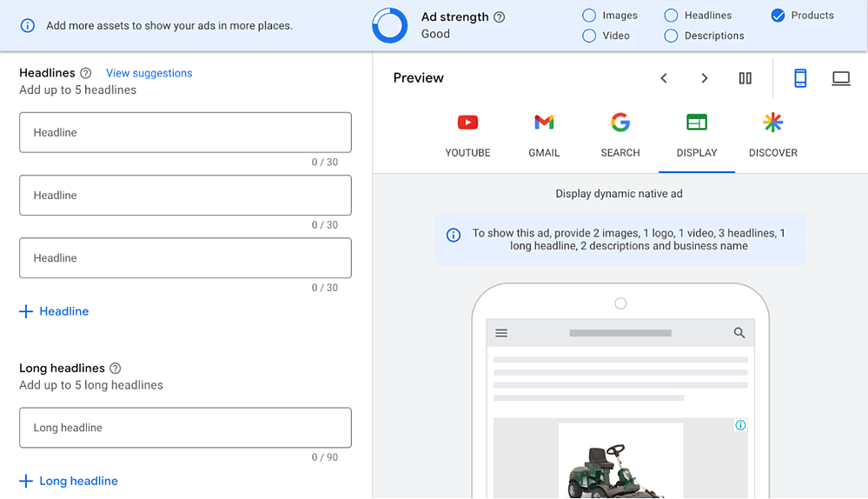The width and height of the screenshot is (868, 499).
Task: Click the hamburger menu in phone preview
Action: pos(501,333)
